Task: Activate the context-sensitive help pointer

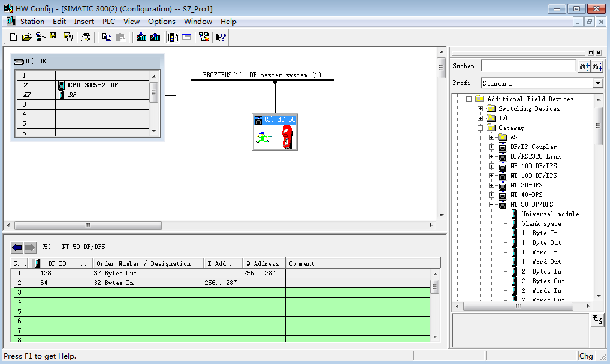Action: coord(220,37)
